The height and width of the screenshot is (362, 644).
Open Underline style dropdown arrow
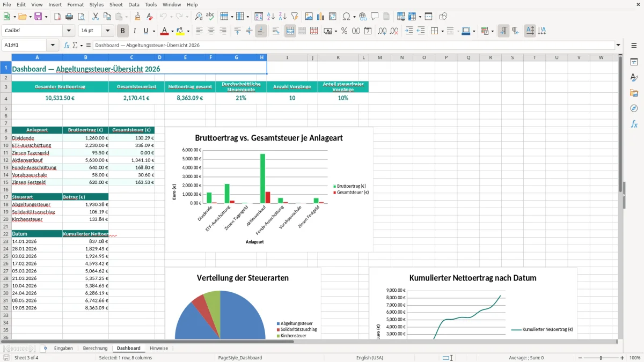153,31
